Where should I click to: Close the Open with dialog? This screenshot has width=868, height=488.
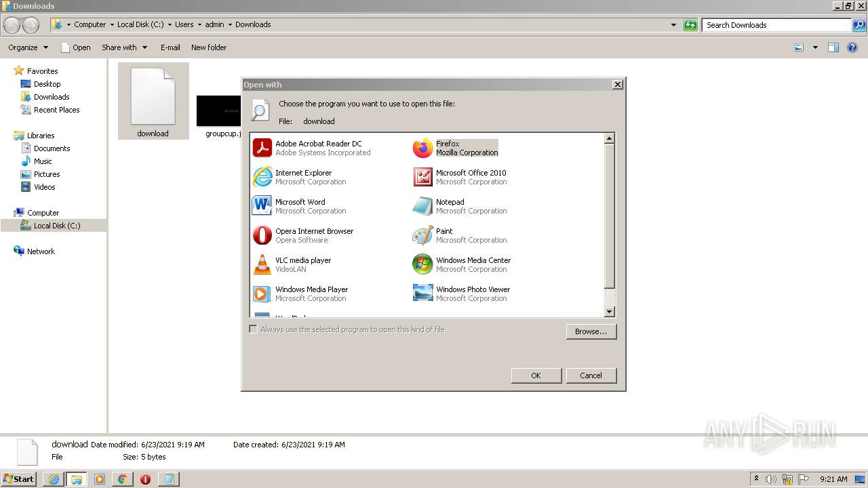click(617, 85)
